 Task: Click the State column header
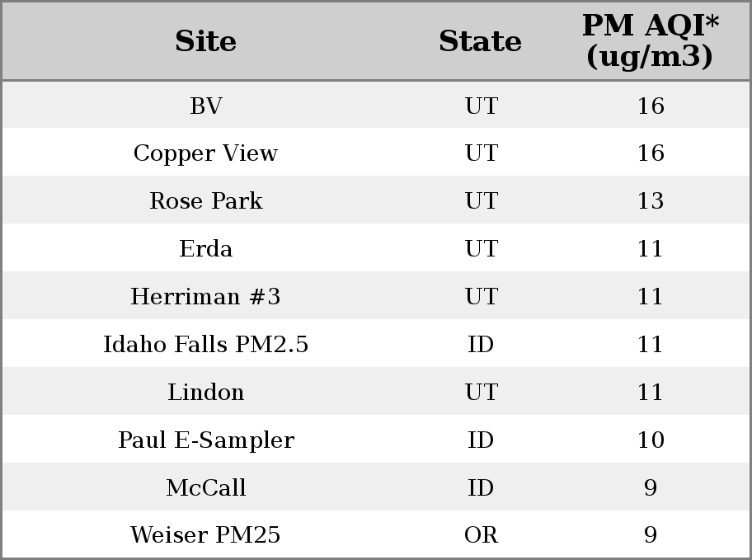[x=481, y=41]
